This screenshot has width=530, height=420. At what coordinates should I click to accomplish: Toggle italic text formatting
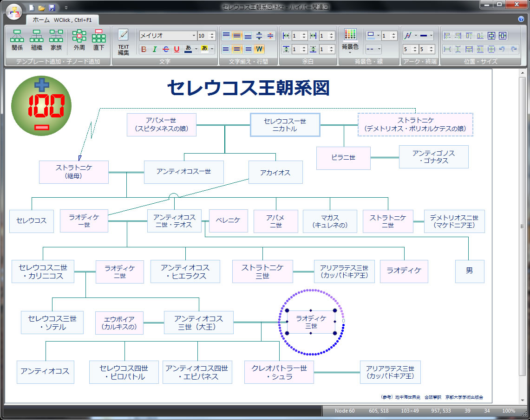[x=155, y=49]
